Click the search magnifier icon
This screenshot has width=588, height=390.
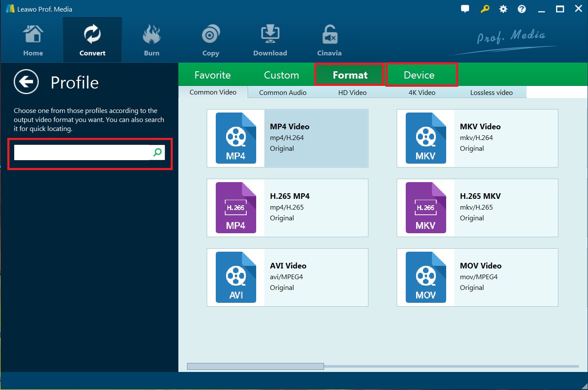[157, 152]
